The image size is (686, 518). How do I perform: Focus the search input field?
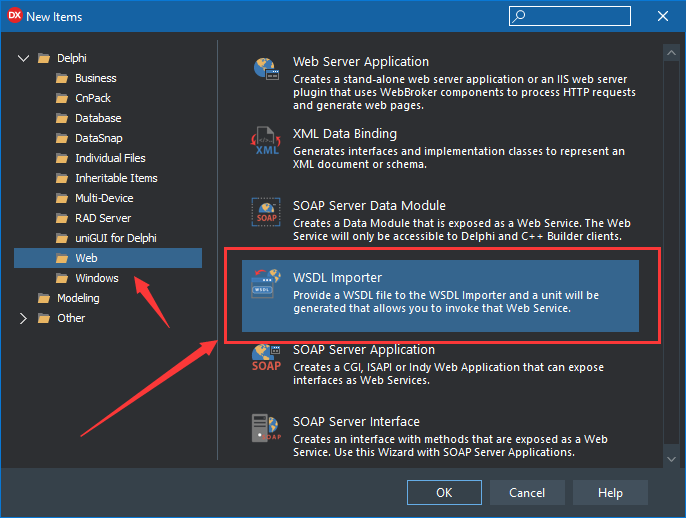(x=570, y=16)
